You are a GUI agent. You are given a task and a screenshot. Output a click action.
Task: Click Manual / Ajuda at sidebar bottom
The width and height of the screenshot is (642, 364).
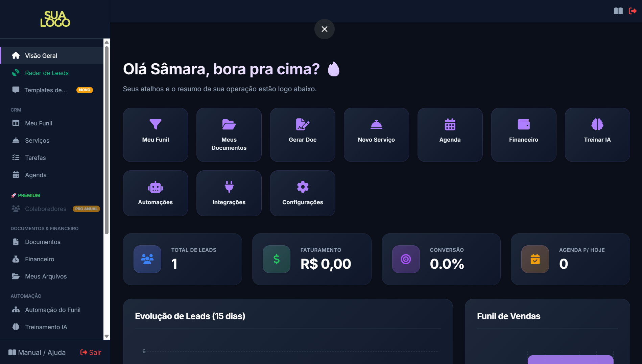click(x=37, y=352)
